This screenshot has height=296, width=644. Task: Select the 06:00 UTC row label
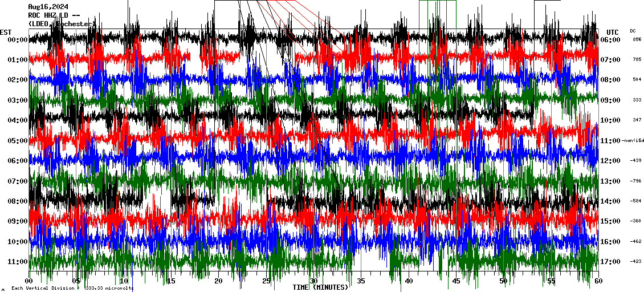point(610,40)
